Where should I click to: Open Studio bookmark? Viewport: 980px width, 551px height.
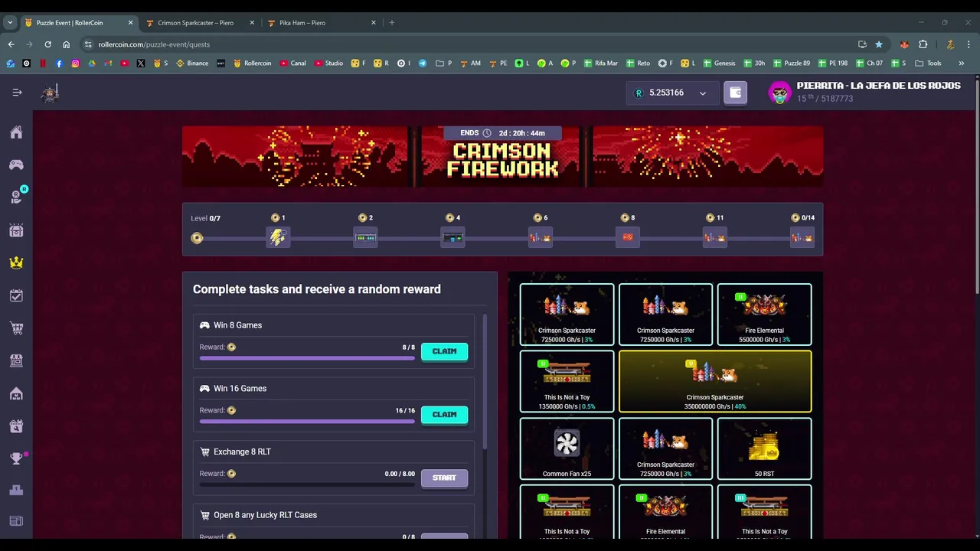tap(328, 63)
